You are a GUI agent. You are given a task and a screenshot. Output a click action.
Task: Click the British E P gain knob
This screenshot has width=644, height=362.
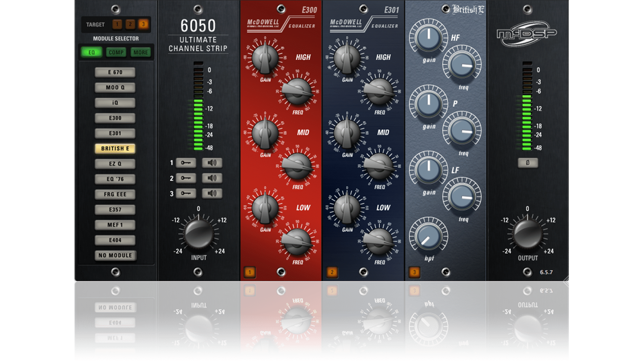(428, 104)
